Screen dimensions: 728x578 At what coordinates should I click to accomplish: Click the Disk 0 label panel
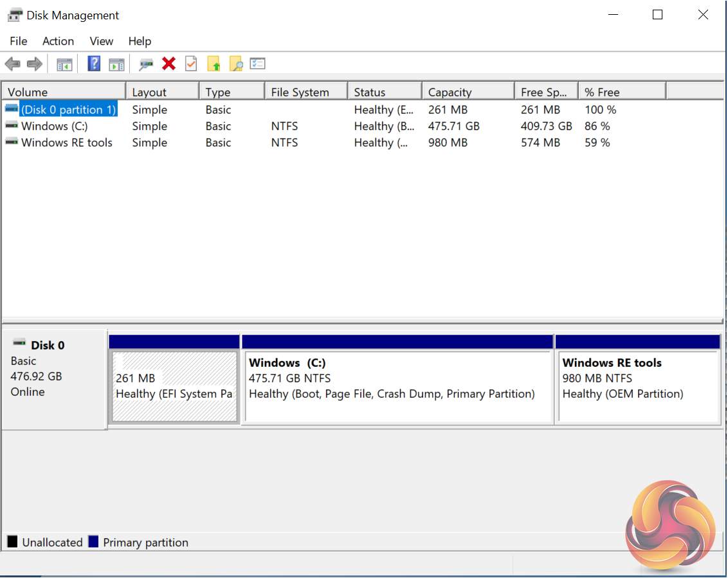click(53, 377)
